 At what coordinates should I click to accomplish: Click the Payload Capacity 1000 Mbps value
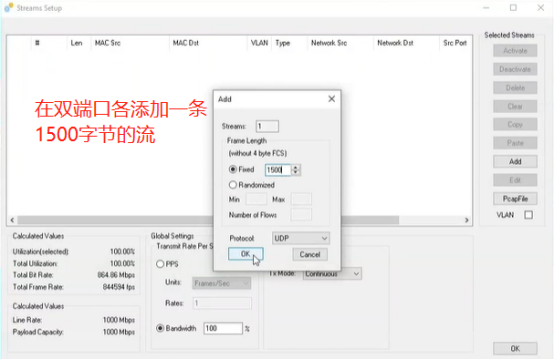point(119,332)
